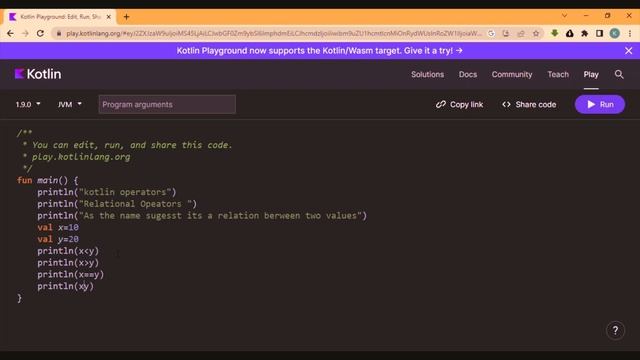Click the val x=10 line
Screen dimensions: 640x360
coord(58,227)
